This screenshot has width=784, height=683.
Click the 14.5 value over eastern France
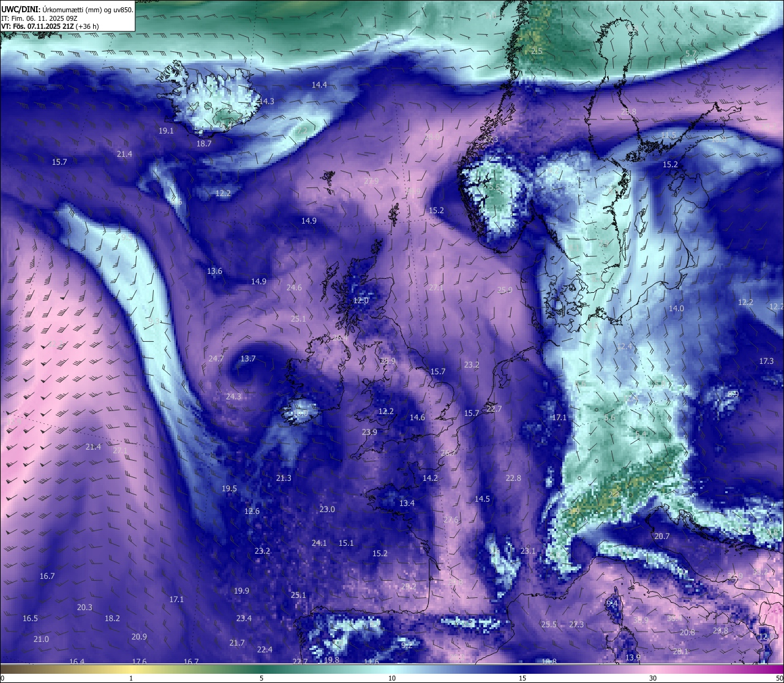[x=482, y=499]
